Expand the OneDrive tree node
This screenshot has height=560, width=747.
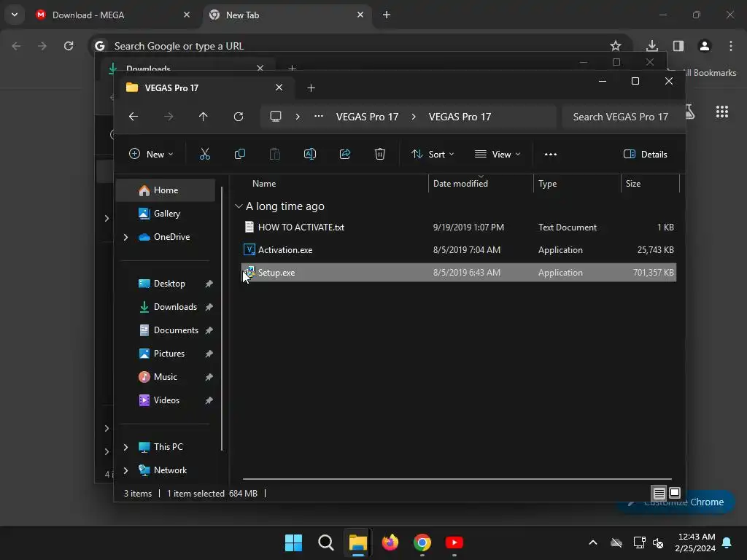pyautogui.click(x=125, y=237)
